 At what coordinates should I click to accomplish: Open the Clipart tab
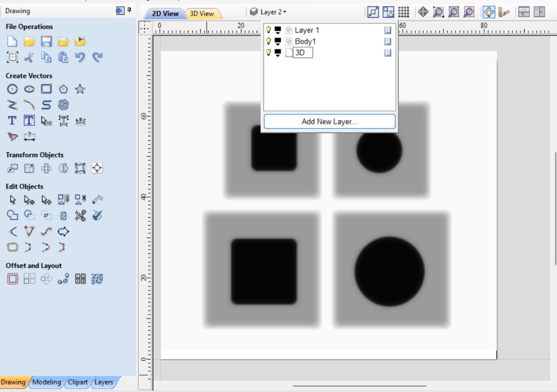pos(78,382)
